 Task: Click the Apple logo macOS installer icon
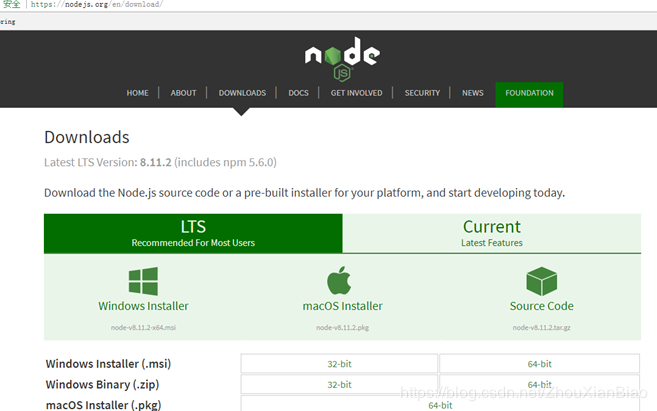point(339,280)
